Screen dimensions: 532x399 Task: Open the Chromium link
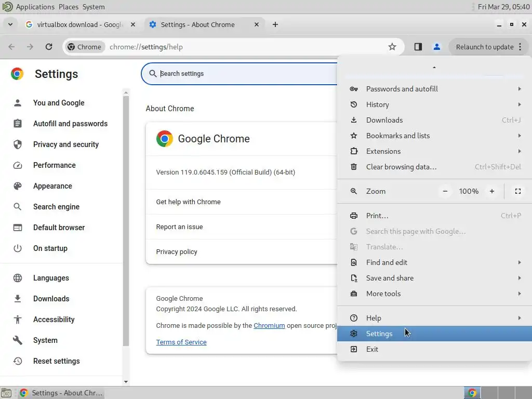269,325
